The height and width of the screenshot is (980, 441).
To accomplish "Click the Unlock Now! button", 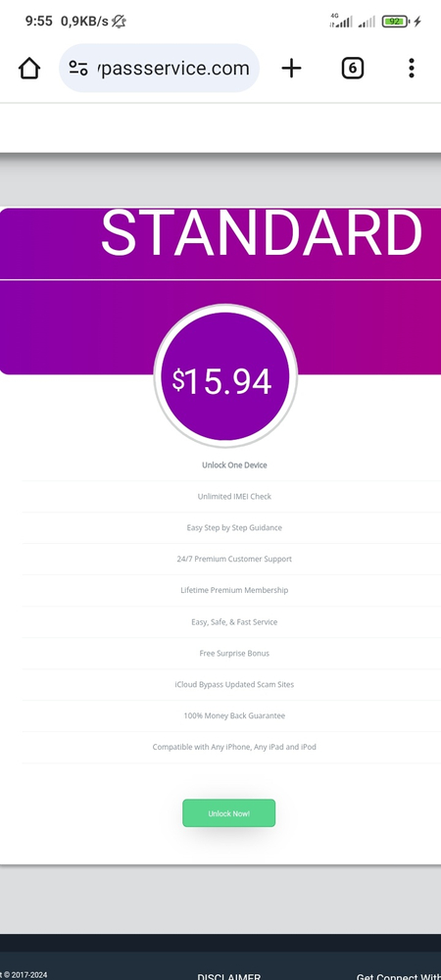I will [x=228, y=813].
